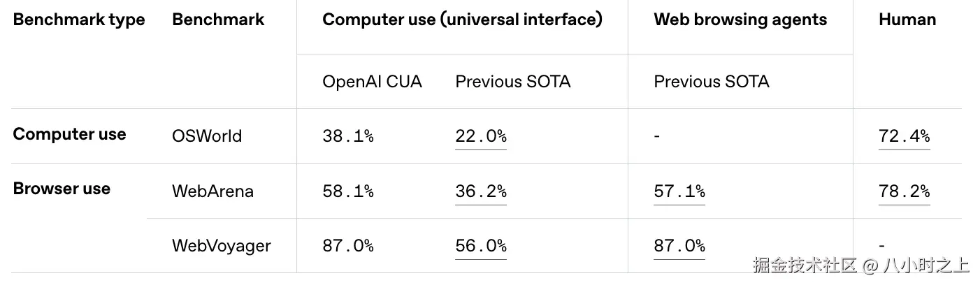
Task: Click the Web browsing agents header
Action: pos(740,20)
